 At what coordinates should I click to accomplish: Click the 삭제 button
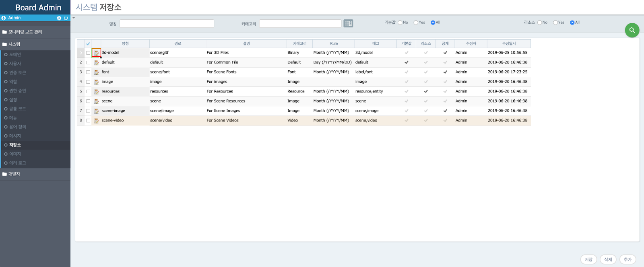pos(608,259)
